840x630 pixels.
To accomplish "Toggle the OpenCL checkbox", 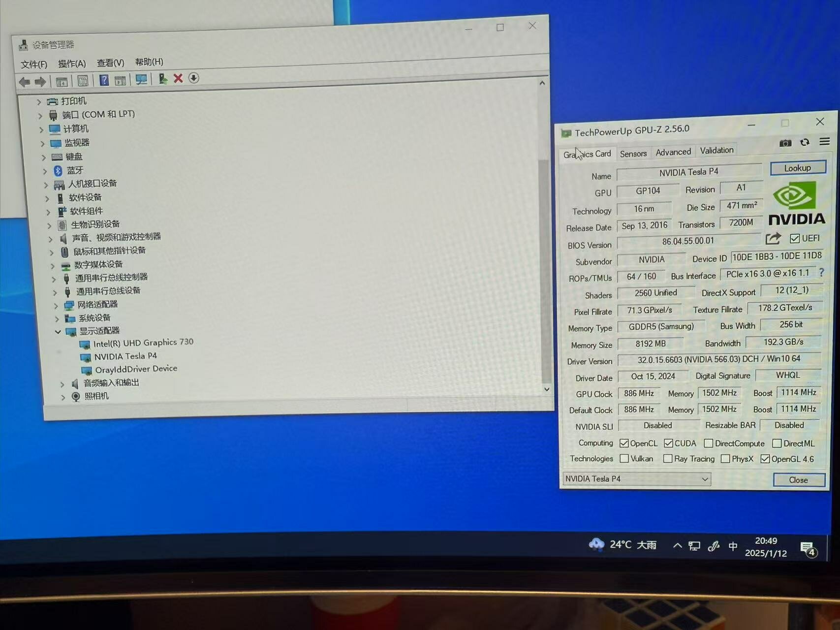I will [624, 443].
